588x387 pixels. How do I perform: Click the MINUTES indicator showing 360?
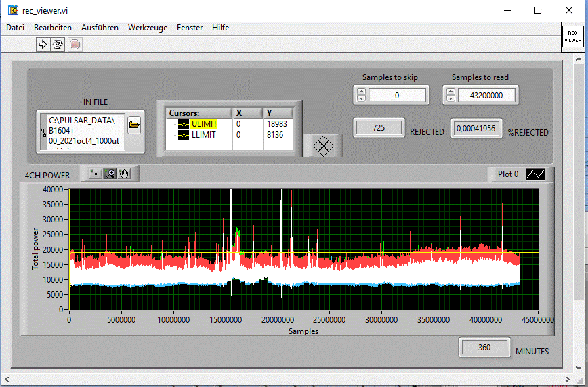(484, 348)
